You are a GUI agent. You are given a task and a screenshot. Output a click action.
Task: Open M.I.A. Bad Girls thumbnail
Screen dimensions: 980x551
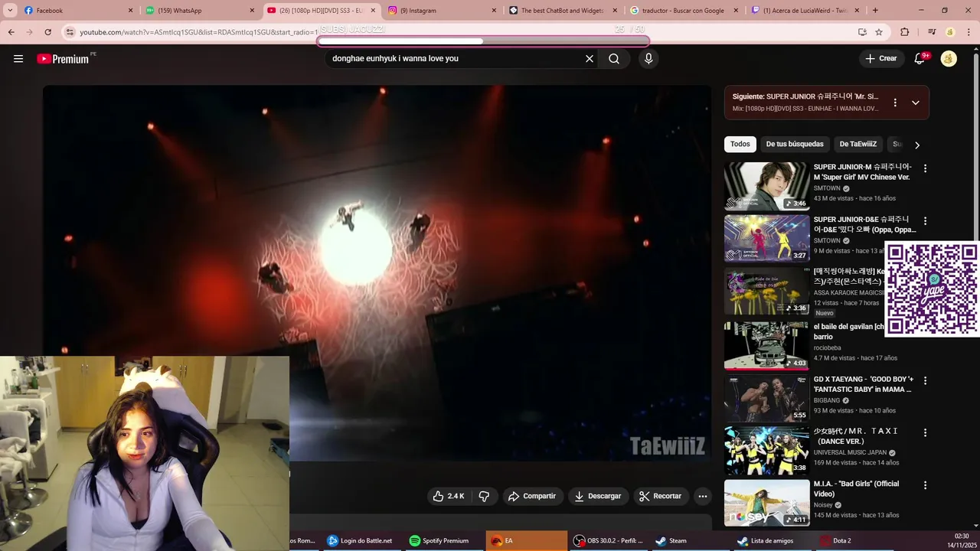coord(766,503)
